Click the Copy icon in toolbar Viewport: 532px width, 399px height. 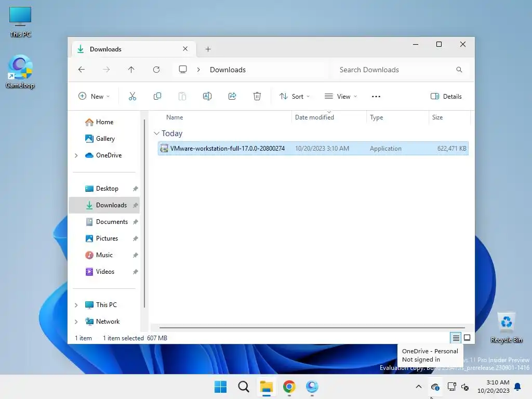pos(157,96)
